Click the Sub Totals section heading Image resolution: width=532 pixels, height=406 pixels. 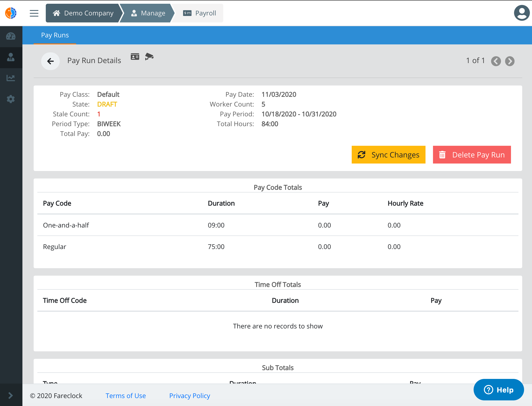(x=278, y=368)
